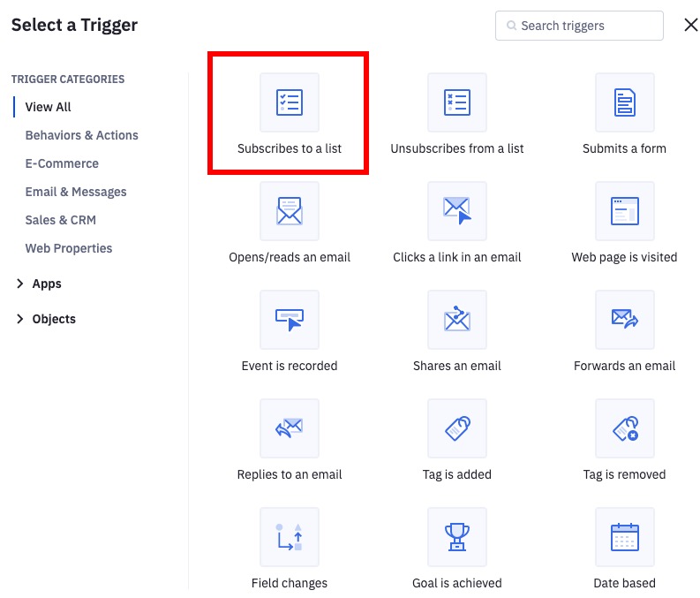Viewport: 700px width, 598px height.
Task: Click the 'Field changes' label
Action: 290,583
